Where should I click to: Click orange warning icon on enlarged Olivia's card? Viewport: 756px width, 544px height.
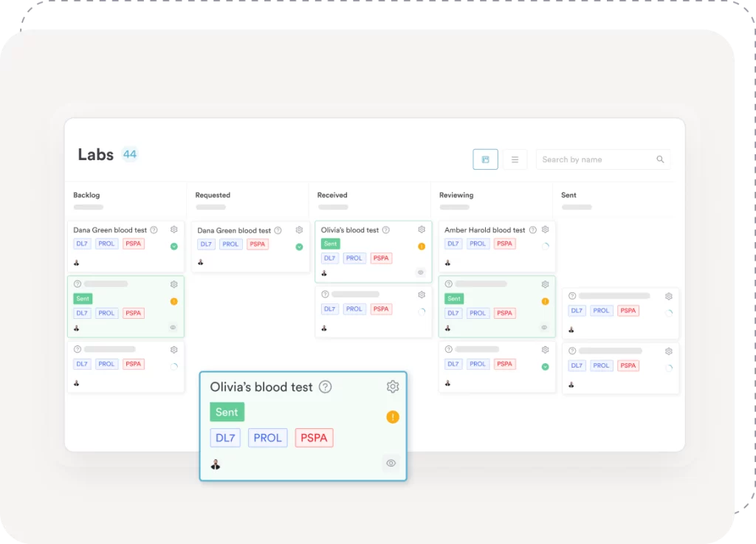click(x=393, y=417)
